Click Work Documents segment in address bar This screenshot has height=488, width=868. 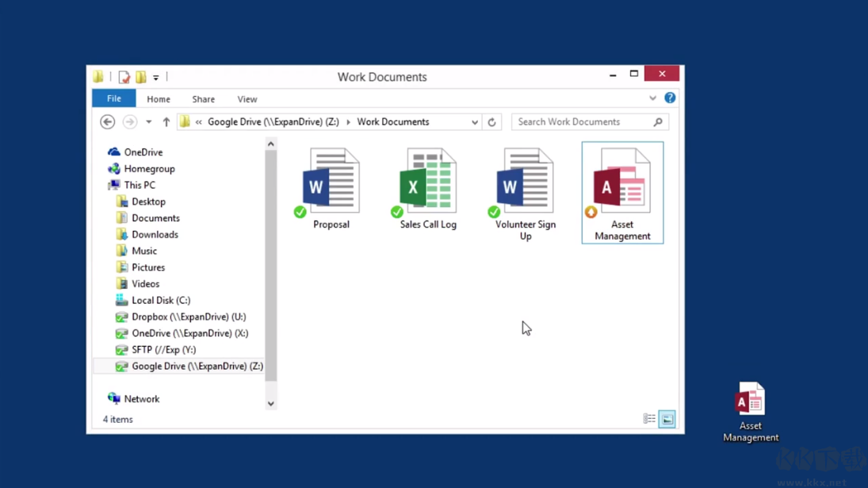click(x=392, y=122)
